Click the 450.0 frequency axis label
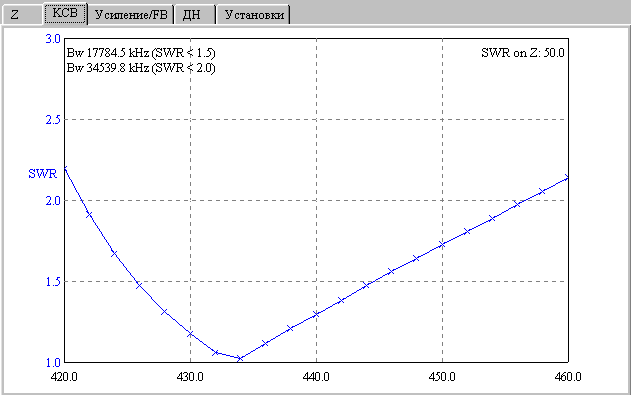 click(x=442, y=377)
